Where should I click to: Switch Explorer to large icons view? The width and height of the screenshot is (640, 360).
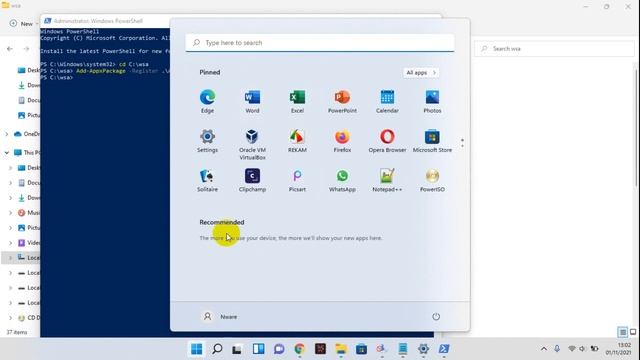click(x=633, y=332)
